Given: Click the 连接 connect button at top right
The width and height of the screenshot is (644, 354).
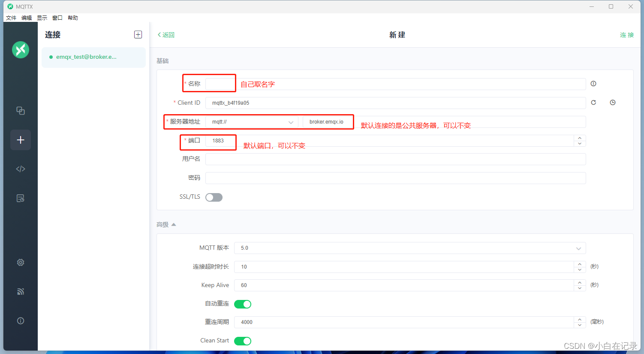Looking at the screenshot, I should pos(627,35).
